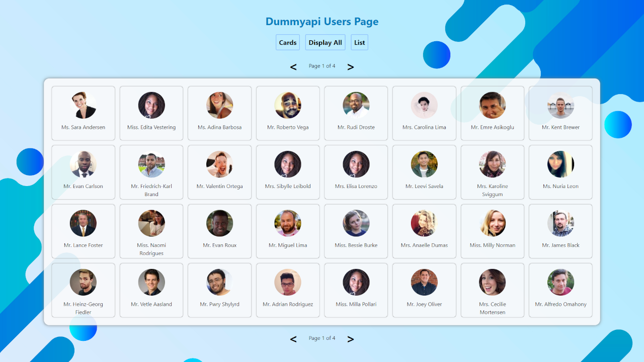Click the name text 'Mr. James Black'

tap(560, 245)
